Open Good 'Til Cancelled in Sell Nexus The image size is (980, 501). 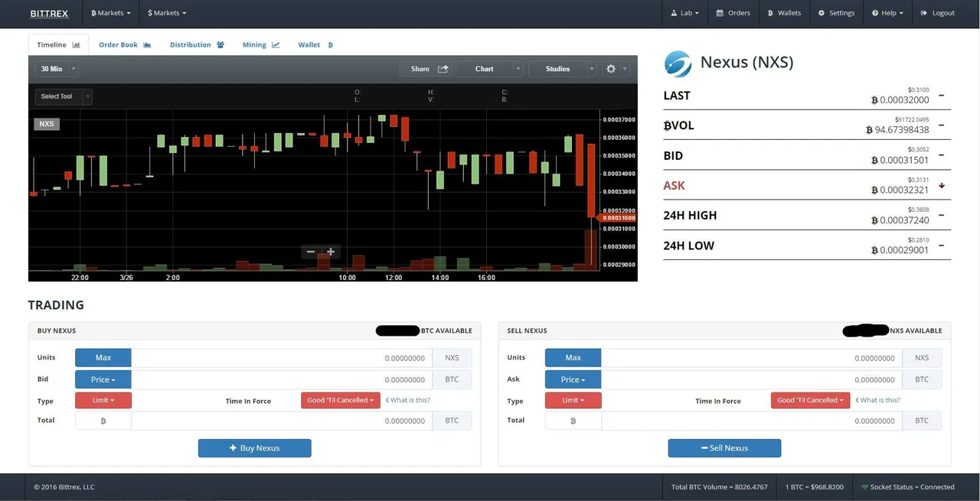[811, 400]
